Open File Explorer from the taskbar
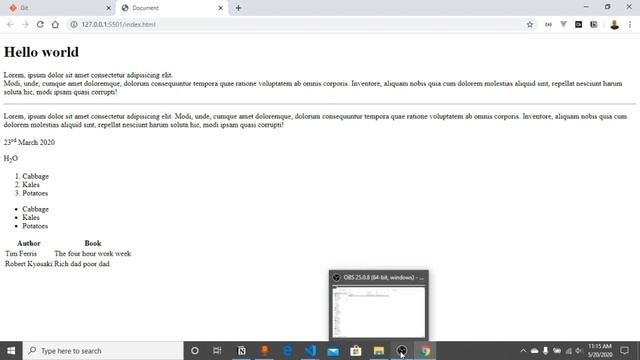Viewport: 640px width, 360px height. pos(379,351)
